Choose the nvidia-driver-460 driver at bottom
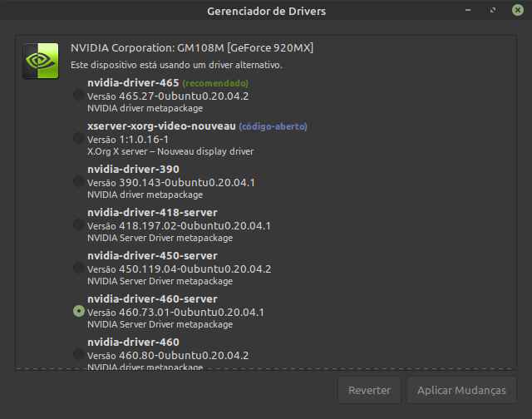This screenshot has width=532, height=419. pos(79,354)
